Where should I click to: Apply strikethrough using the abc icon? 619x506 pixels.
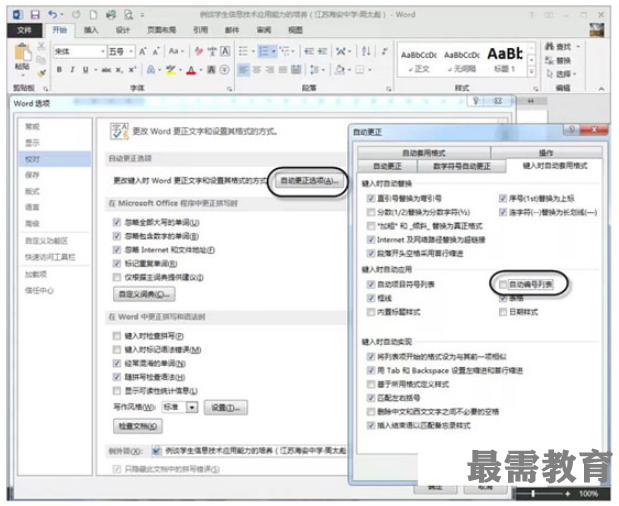pyautogui.click(x=106, y=70)
